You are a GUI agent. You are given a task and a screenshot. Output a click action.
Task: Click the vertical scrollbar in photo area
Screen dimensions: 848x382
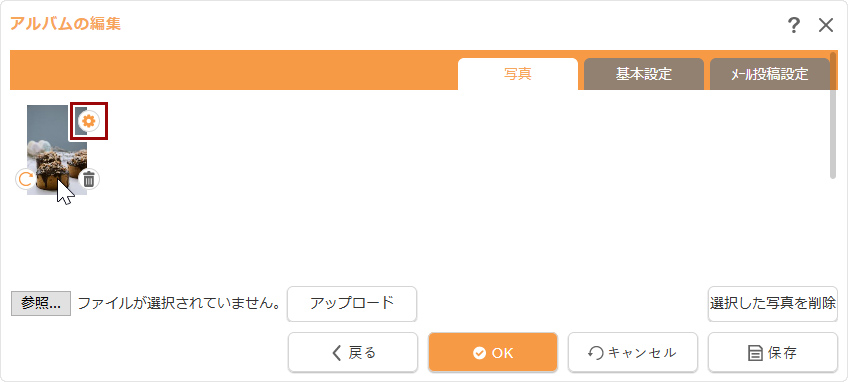tap(833, 115)
